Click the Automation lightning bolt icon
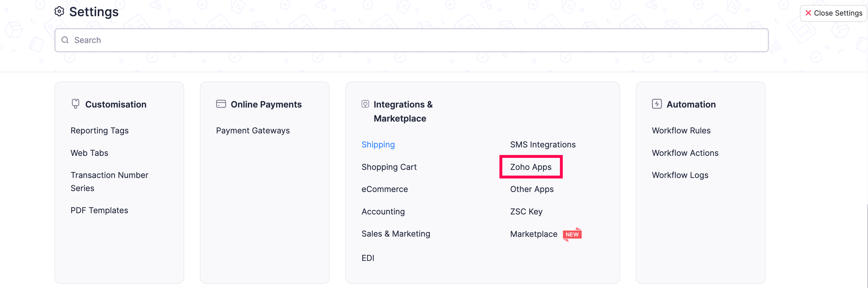Screen dimensions: 868x288 tap(657, 103)
